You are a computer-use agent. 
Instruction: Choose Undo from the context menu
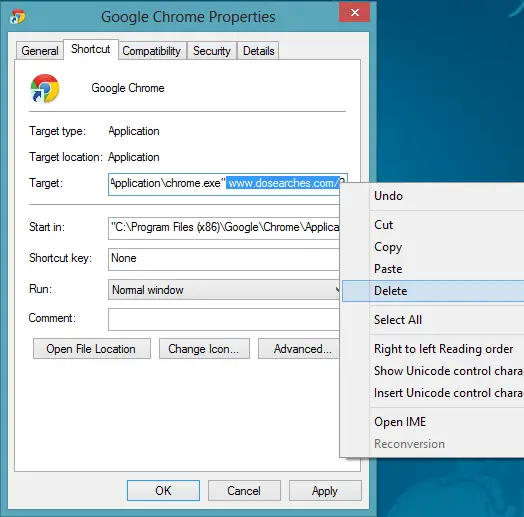pyautogui.click(x=433, y=196)
